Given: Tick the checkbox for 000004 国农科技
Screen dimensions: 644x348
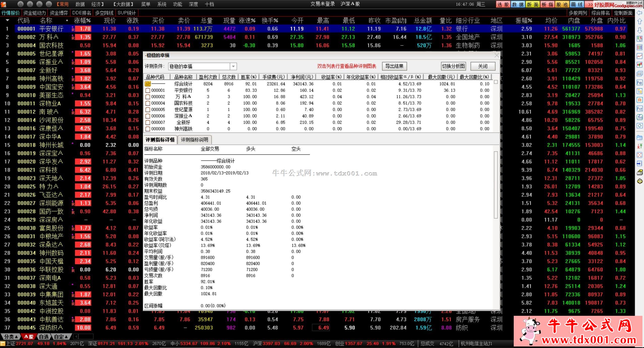Looking at the screenshot, I should click(148, 103).
